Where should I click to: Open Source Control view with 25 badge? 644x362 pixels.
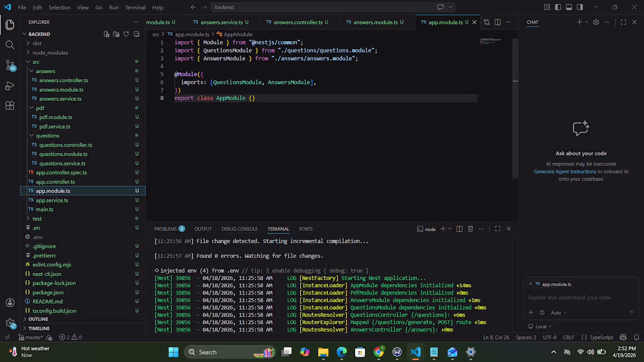tap(10, 65)
